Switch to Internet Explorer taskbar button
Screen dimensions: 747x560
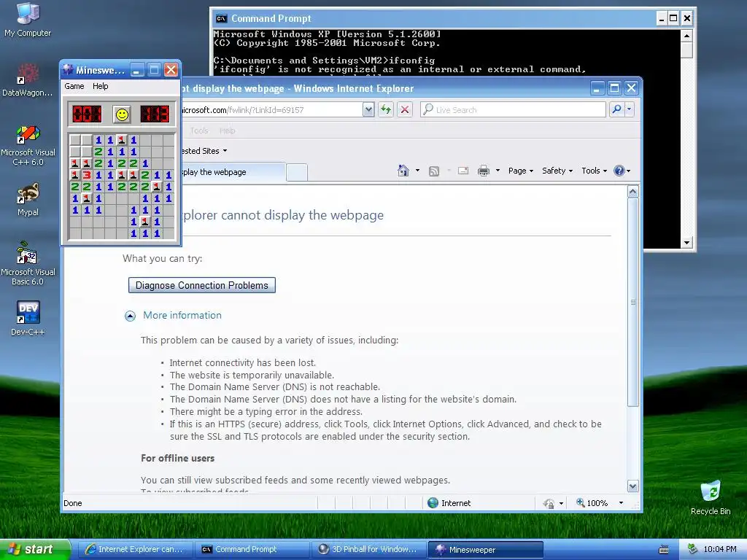pyautogui.click(x=134, y=549)
